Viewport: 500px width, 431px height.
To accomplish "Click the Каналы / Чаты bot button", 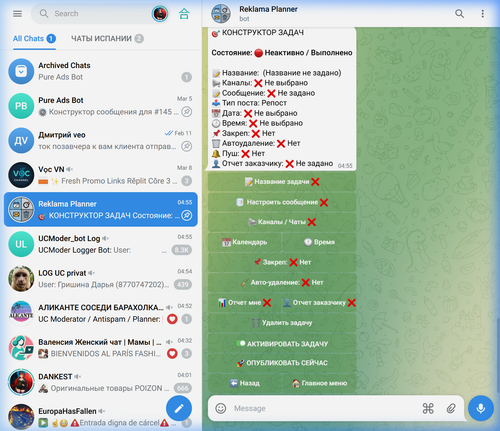I will pyautogui.click(x=282, y=222).
